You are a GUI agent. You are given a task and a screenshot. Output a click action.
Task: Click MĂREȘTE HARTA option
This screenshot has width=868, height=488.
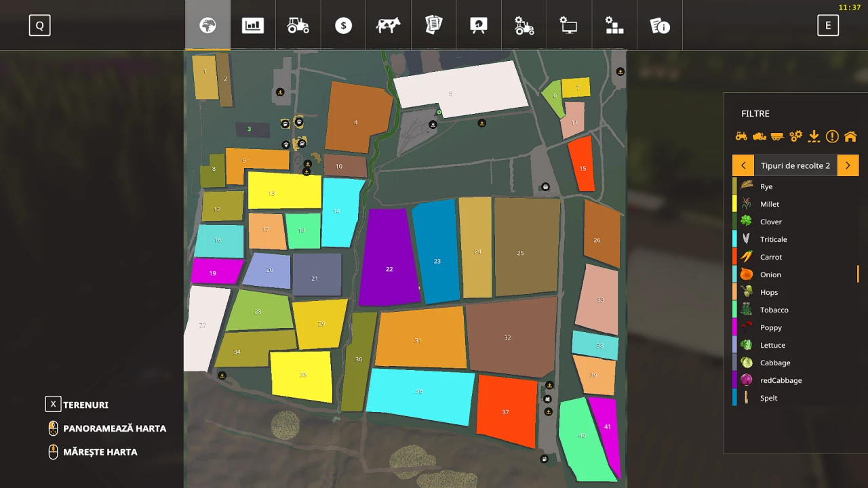(x=100, y=452)
